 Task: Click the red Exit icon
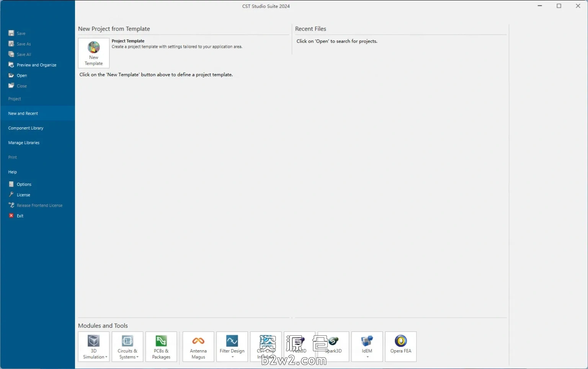click(x=11, y=216)
